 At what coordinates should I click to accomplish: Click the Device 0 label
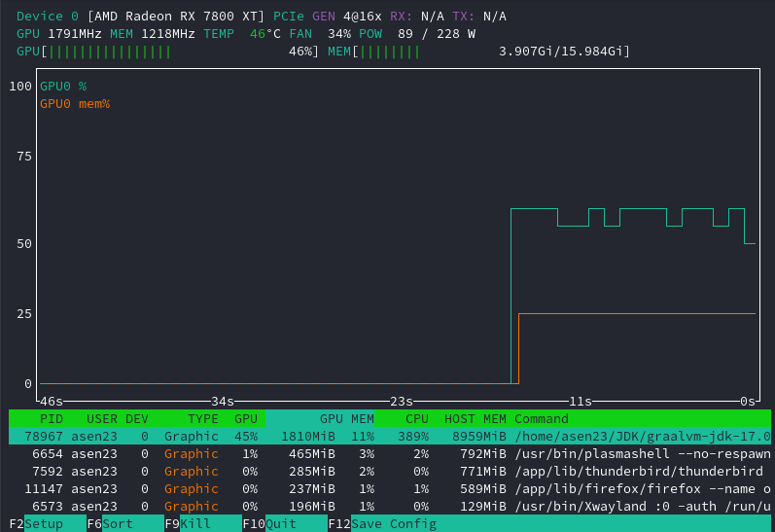tap(48, 17)
